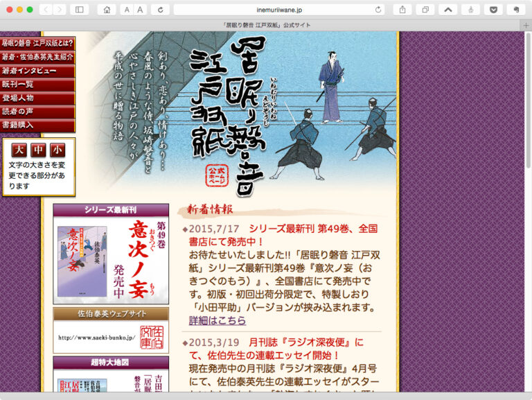Viewport: 532px width, 400px height.
Task: Click the Safari back arrow button
Action: [x=46, y=10]
